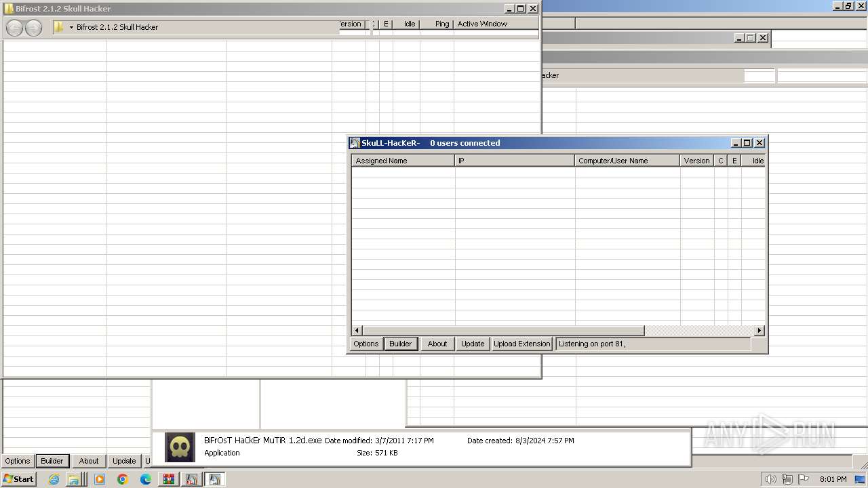Launch Internet Explorer from the taskbar
This screenshot has width=868, height=488.
54,479
